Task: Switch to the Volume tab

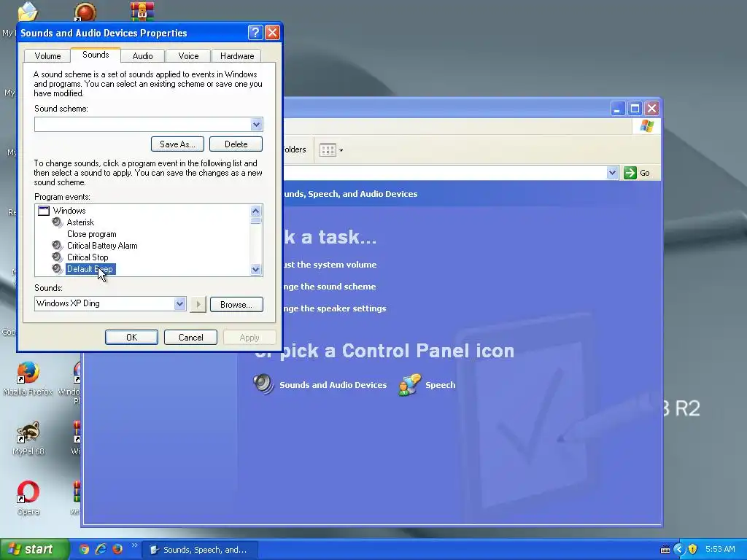Action: click(x=47, y=55)
